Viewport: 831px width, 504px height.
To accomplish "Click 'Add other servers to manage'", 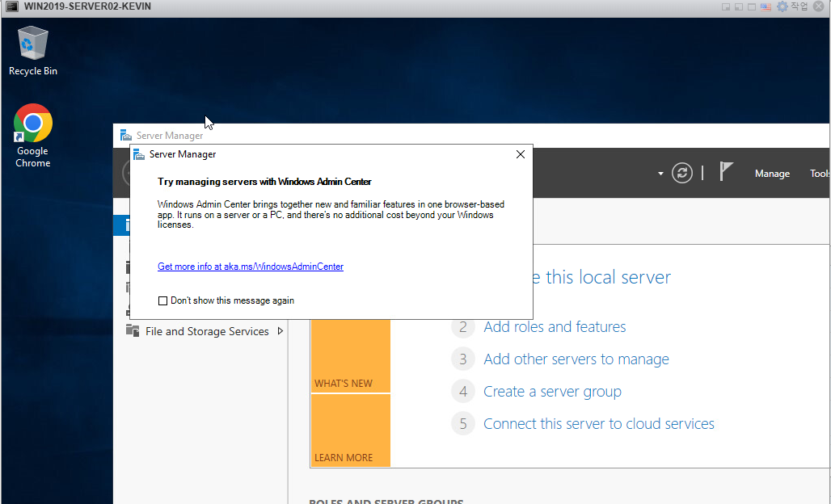I will pyautogui.click(x=576, y=359).
